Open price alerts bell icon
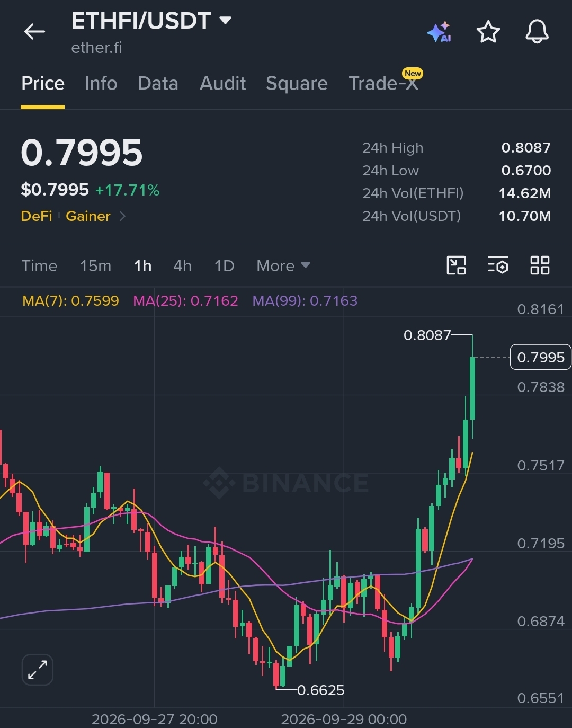572x728 pixels. click(x=537, y=32)
